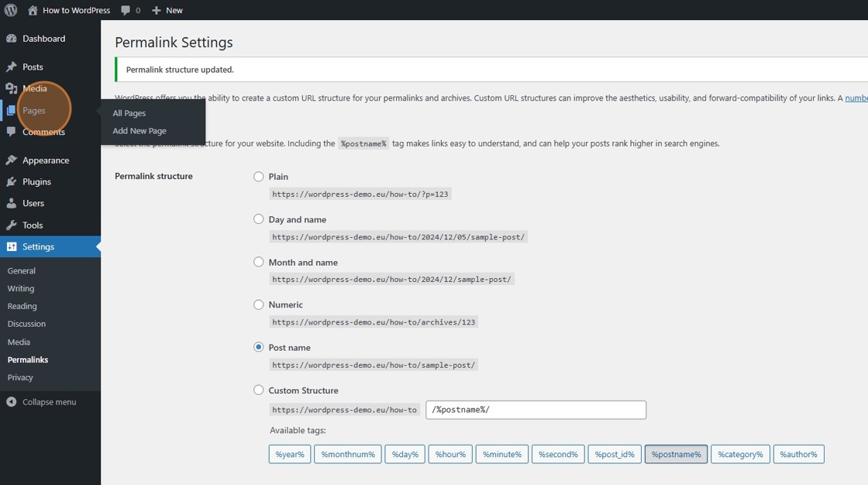The height and width of the screenshot is (485, 868).
Task: Open Reading settings submenu
Action: (x=22, y=306)
